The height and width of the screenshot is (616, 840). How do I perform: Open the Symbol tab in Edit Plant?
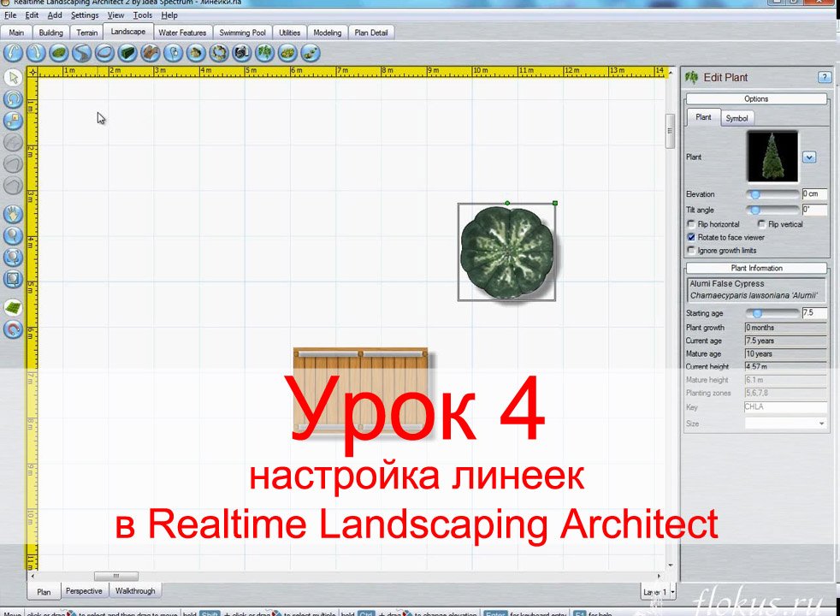point(736,118)
